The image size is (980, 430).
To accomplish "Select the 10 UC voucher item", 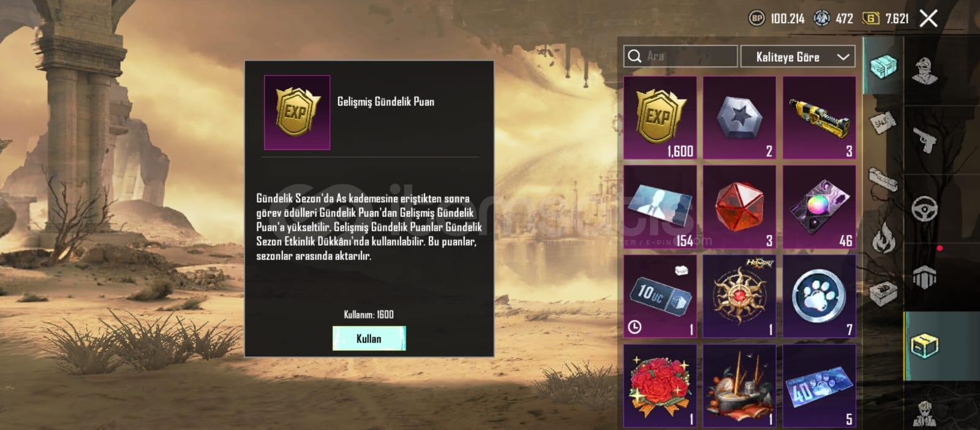I will pos(660,296).
